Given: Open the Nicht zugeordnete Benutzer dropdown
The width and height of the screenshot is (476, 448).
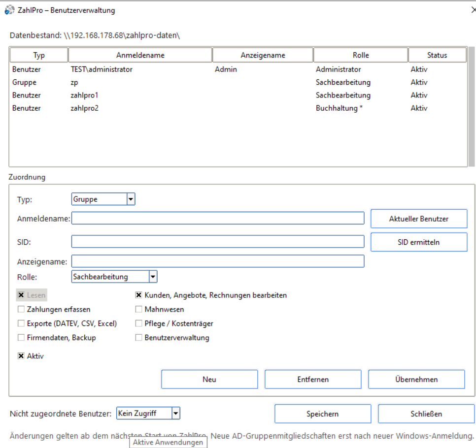Looking at the screenshot, I should pyautogui.click(x=176, y=413).
